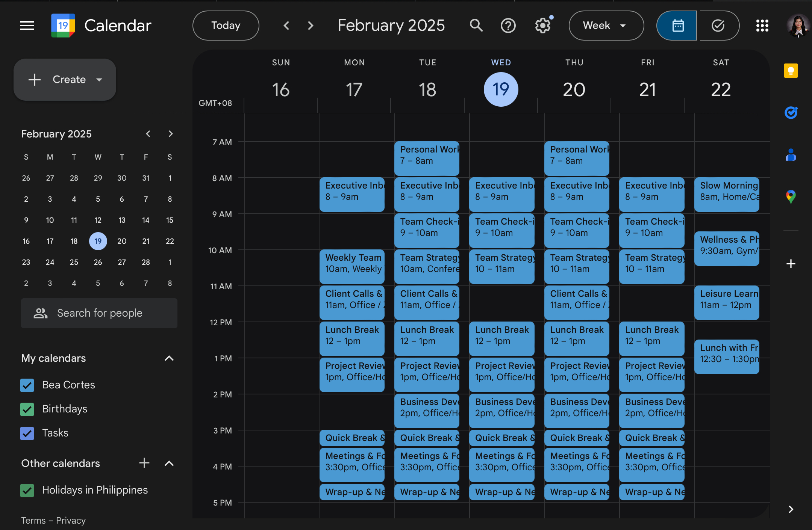Switch to the Tasks view tab
Viewport: 812px width, 530px height.
(718, 26)
